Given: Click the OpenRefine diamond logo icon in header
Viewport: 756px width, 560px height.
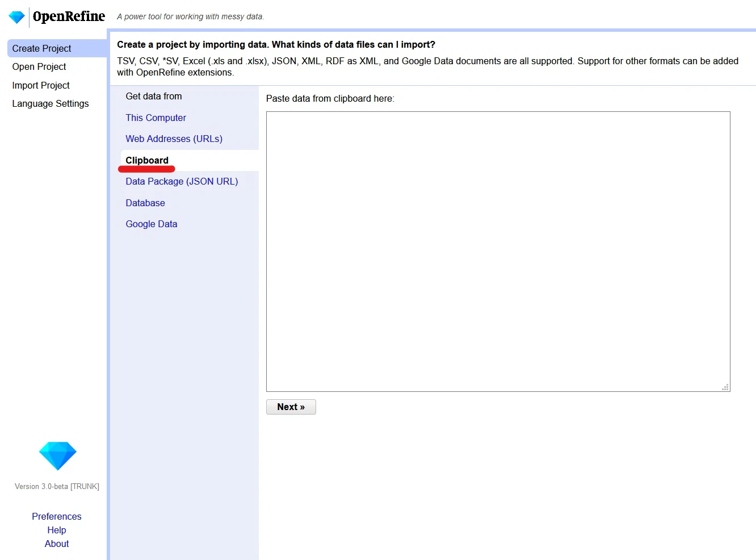Looking at the screenshot, I should pyautogui.click(x=17, y=17).
